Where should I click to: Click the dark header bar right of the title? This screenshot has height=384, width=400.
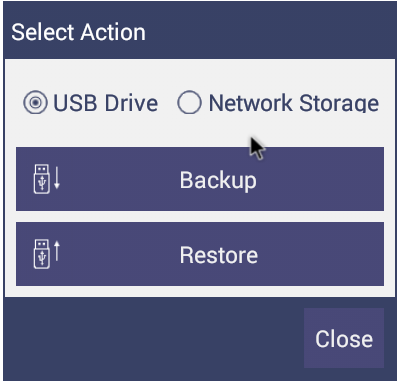click(x=270, y=32)
